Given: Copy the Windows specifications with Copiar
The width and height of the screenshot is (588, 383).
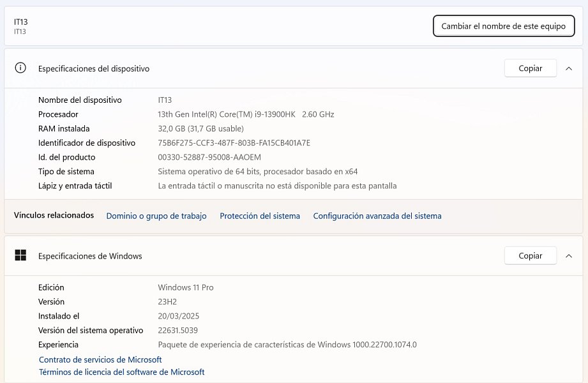Looking at the screenshot, I should pos(531,255).
